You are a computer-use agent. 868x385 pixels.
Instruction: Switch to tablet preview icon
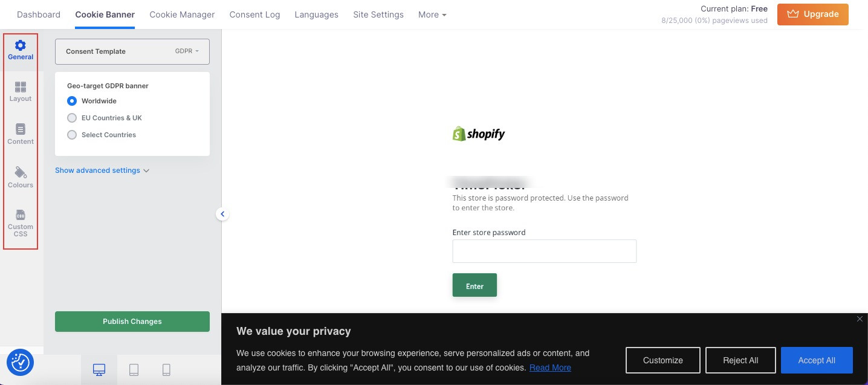coord(134,370)
